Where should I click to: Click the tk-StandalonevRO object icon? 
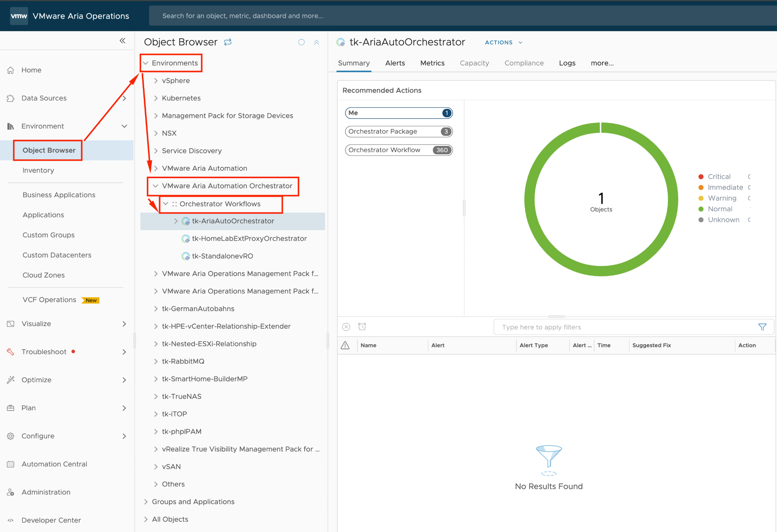coord(186,256)
